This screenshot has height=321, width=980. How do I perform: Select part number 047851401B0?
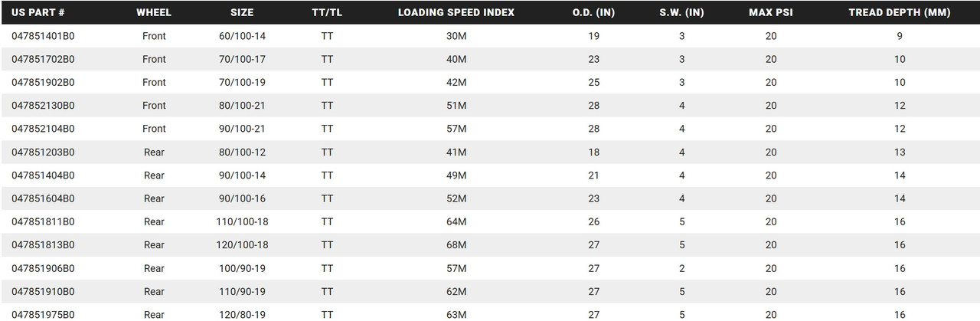(43, 36)
